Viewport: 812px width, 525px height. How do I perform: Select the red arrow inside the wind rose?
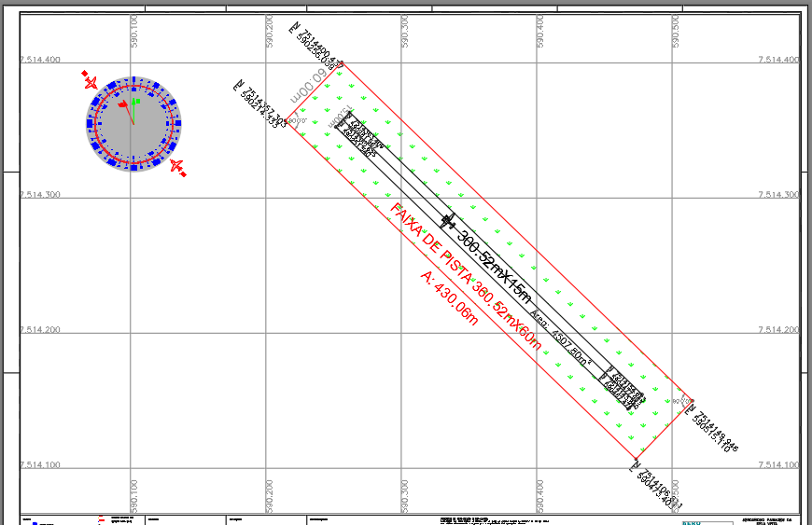point(127,113)
